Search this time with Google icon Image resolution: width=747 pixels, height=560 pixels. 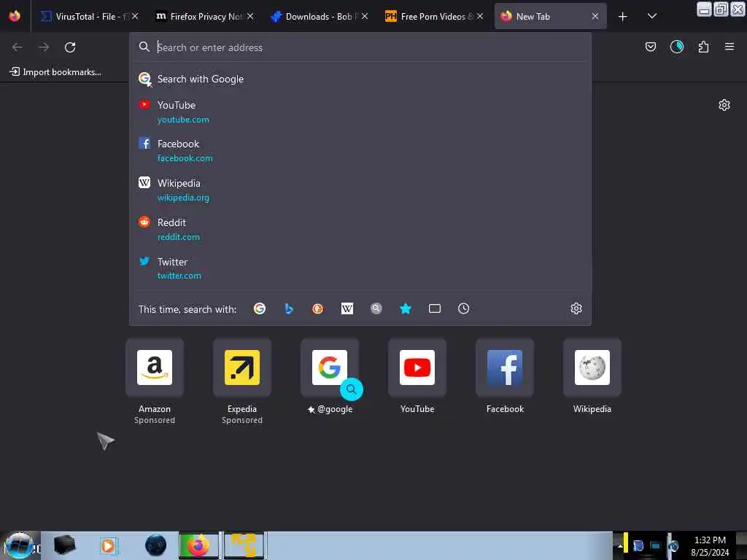click(260, 308)
